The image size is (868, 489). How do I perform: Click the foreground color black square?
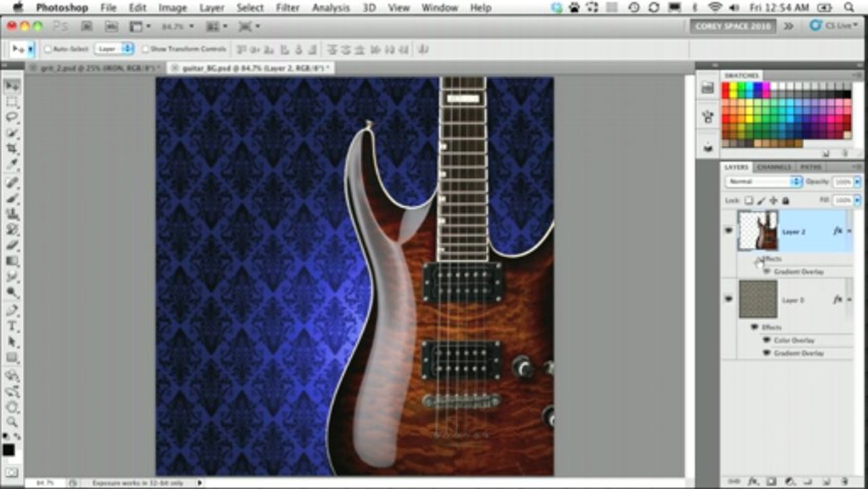click(x=8, y=450)
